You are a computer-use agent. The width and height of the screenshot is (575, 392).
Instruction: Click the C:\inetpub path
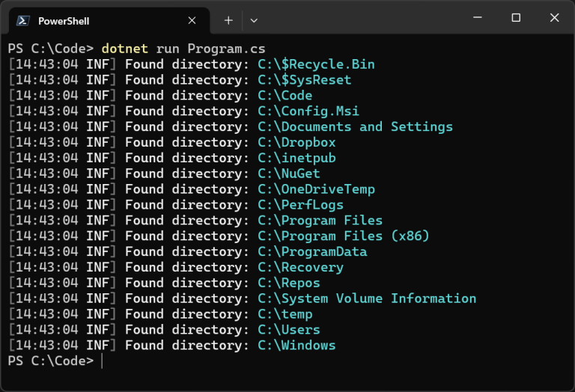tap(296, 159)
